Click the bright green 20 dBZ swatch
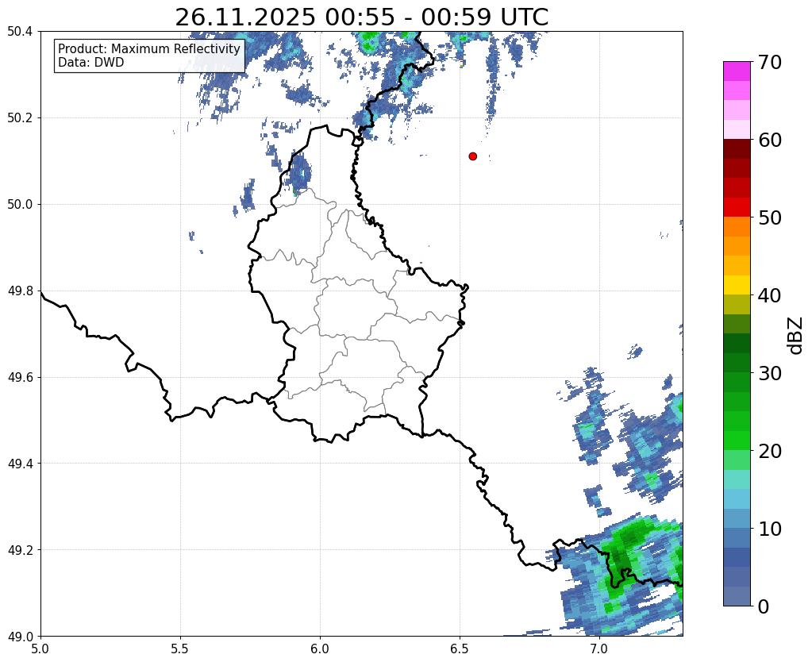812x662 pixels. tap(737, 441)
